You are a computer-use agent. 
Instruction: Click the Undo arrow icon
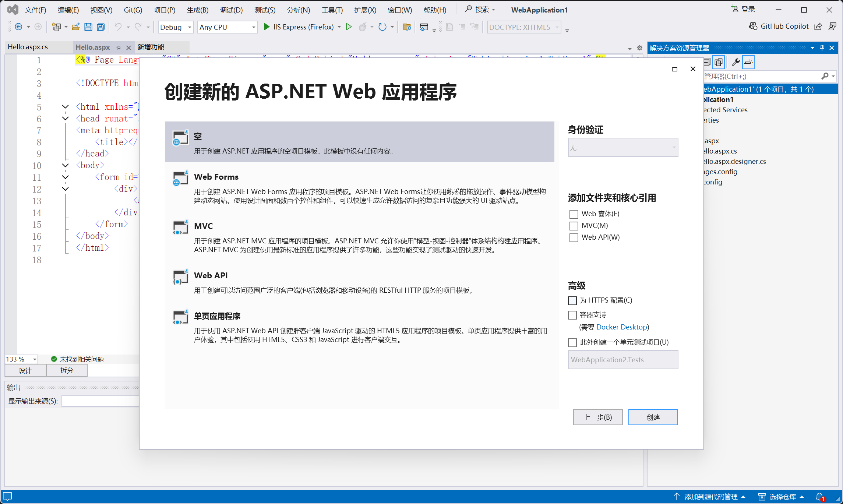pos(118,27)
